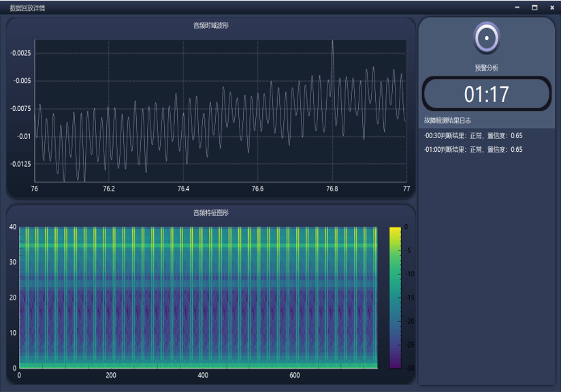The width and height of the screenshot is (561, 392).
Task: Close the 数据回放详情 window
Action: tap(551, 7)
